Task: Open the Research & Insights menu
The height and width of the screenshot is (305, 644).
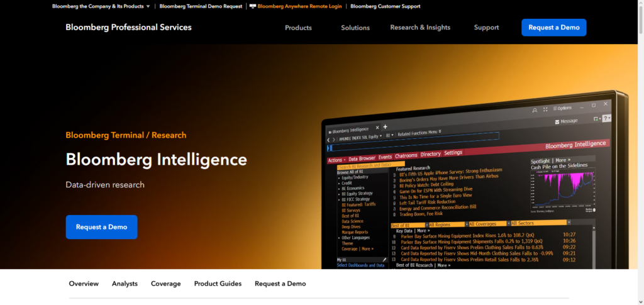Action: pos(420,28)
